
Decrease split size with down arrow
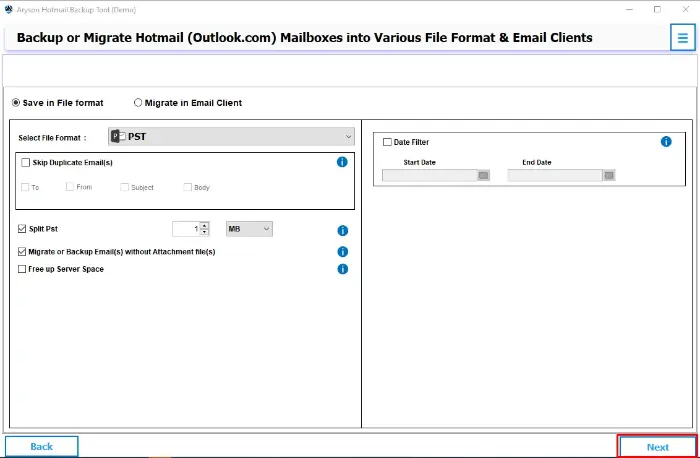click(204, 232)
